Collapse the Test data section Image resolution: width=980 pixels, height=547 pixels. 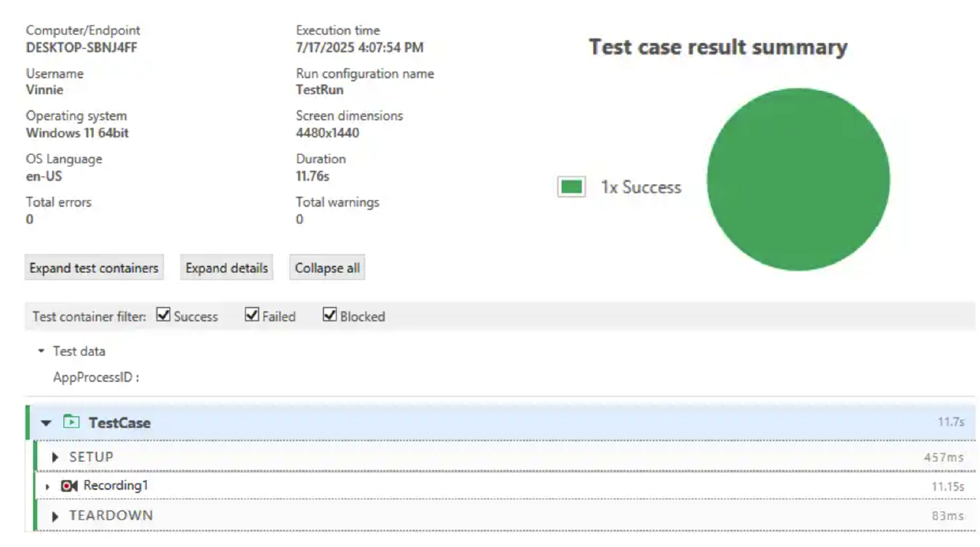[41, 351]
